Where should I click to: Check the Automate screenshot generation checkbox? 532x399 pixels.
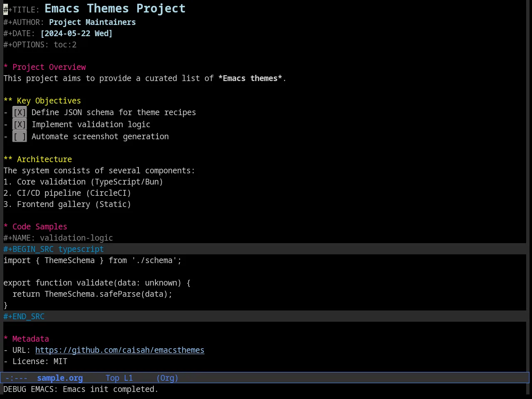pyautogui.click(x=20, y=136)
